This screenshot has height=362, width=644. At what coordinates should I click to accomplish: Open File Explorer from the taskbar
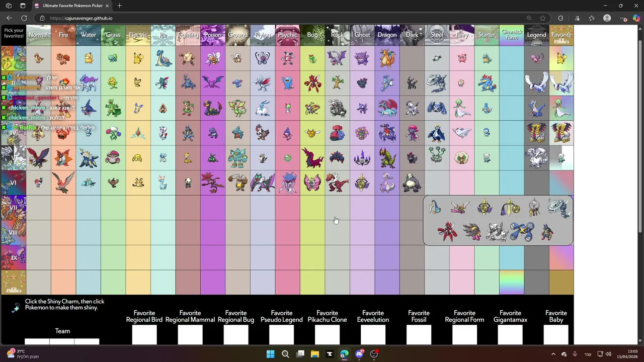click(x=314, y=354)
